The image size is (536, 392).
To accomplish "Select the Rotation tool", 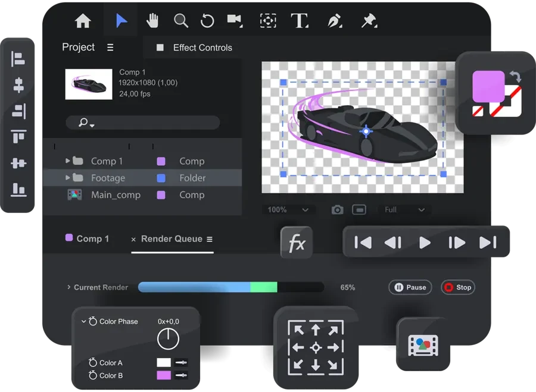I will point(207,21).
